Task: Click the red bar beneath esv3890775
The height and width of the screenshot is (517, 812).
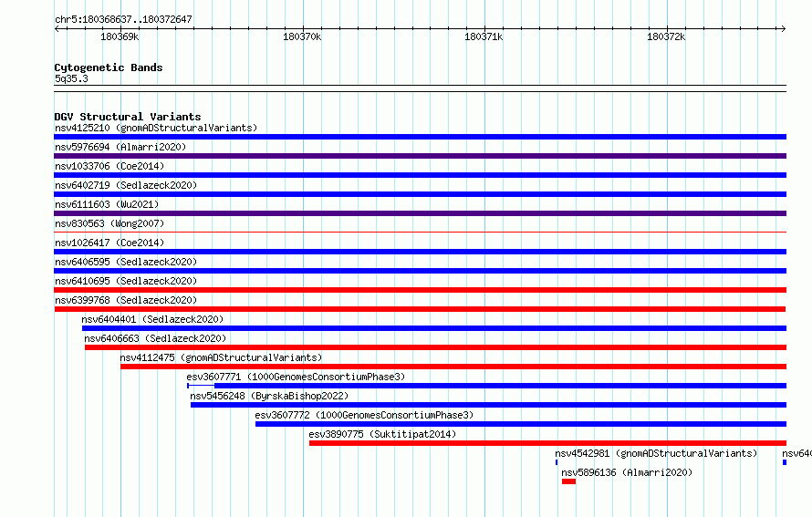Action: pyautogui.click(x=548, y=443)
